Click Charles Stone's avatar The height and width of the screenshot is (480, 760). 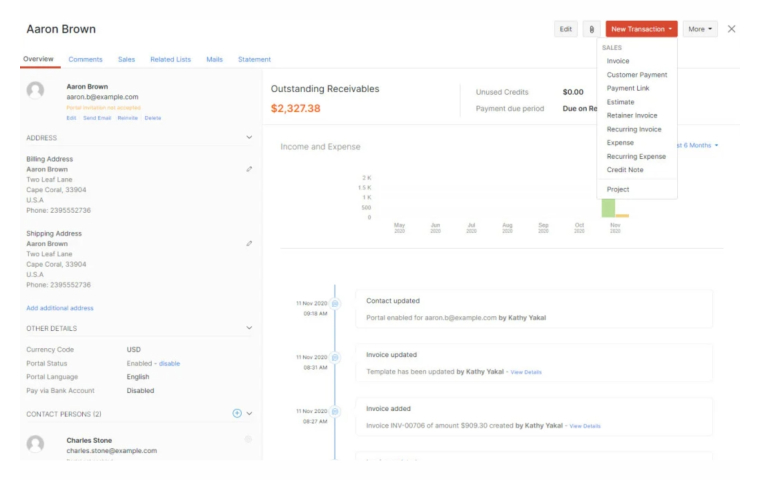35,444
